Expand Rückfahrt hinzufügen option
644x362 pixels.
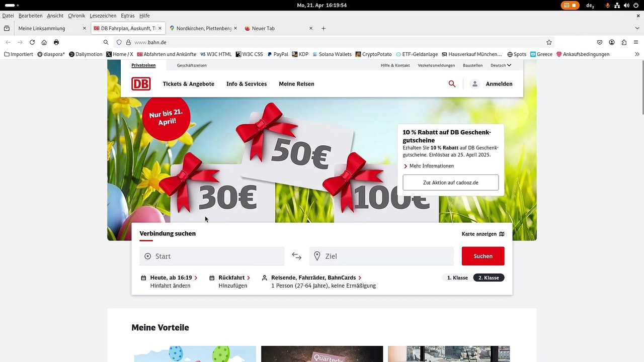[x=234, y=278]
